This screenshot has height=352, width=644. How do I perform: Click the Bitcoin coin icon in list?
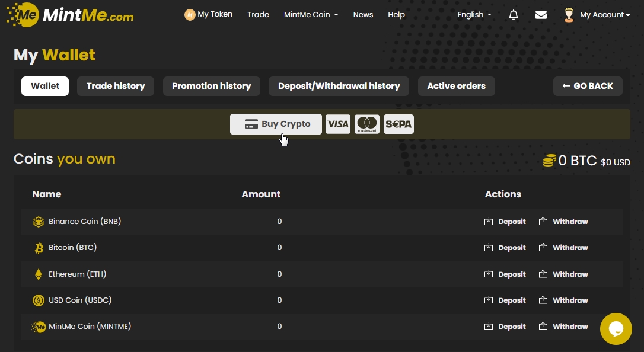[39, 248]
